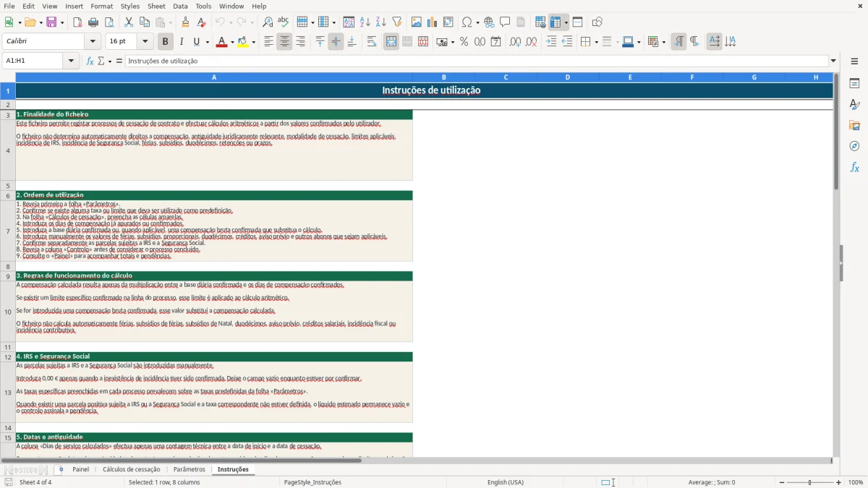The height and width of the screenshot is (488, 868).
Task: Click the Print icon
Action: pyautogui.click(x=93, y=22)
